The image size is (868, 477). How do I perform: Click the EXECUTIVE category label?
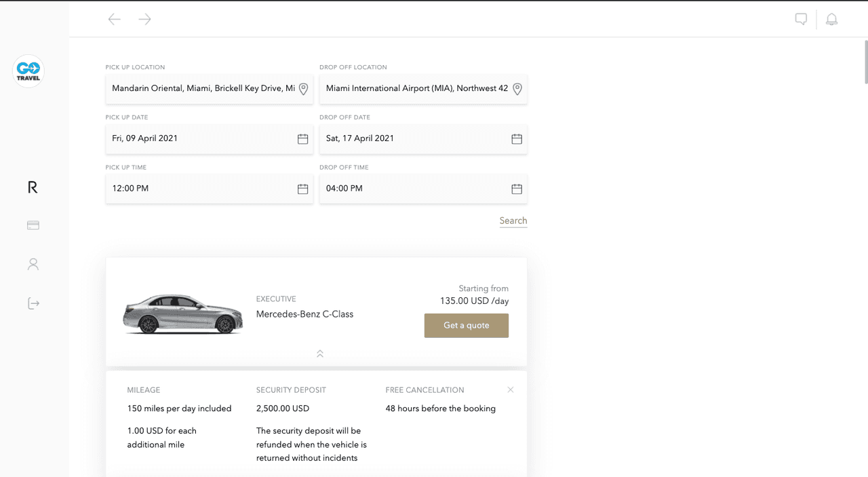click(x=276, y=299)
